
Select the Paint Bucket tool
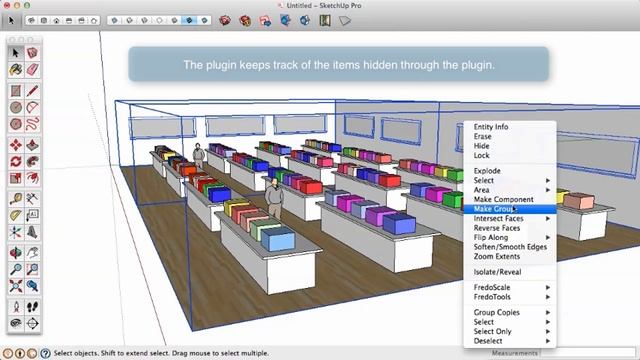click(x=16, y=69)
